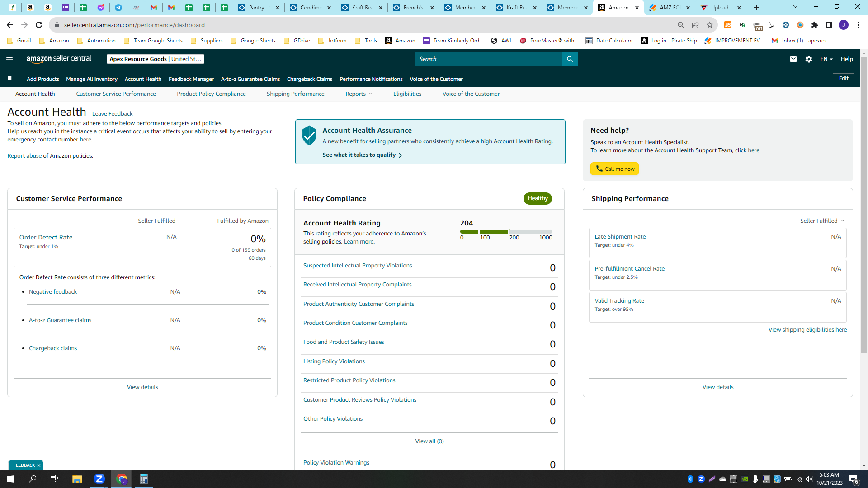The height and width of the screenshot is (488, 868).
Task: Click the Help link in the header
Action: [x=847, y=59]
